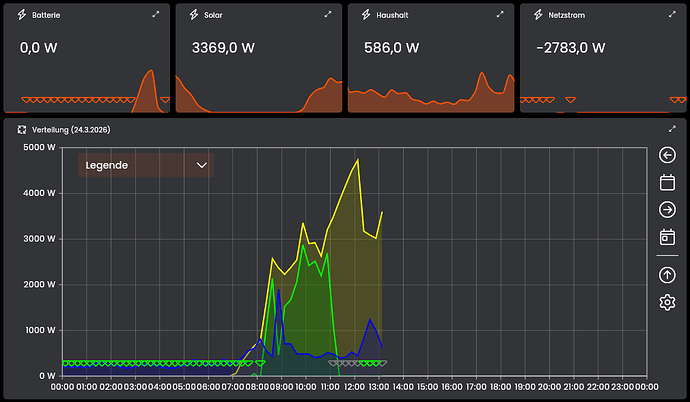Click the refresh icon beside Verteilung title
This screenshot has height=402, width=690.
(x=21, y=130)
